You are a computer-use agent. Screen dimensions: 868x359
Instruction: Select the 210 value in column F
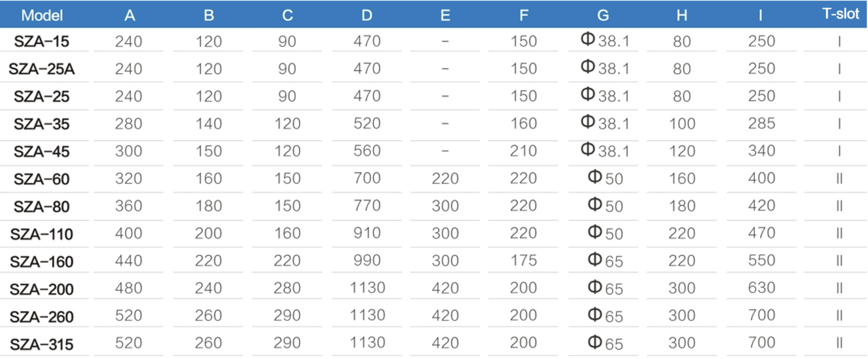point(523,151)
